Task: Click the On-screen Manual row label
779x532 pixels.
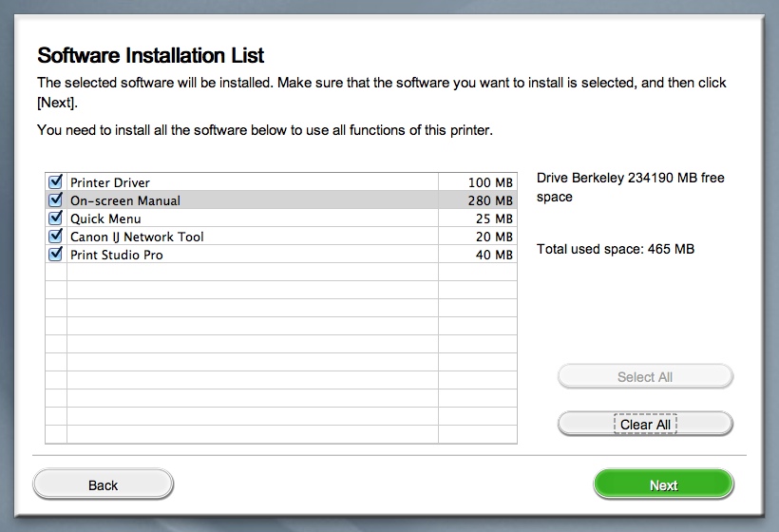Action: tap(125, 200)
